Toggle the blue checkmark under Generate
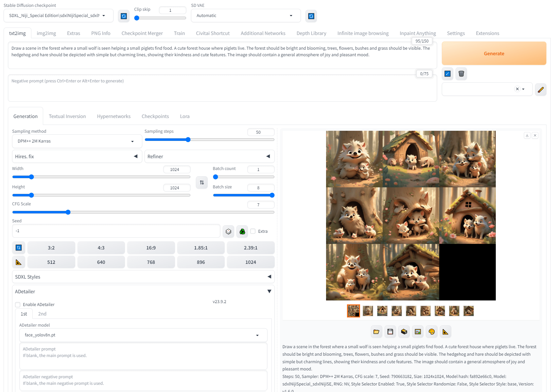The height and width of the screenshot is (392, 554). click(447, 74)
